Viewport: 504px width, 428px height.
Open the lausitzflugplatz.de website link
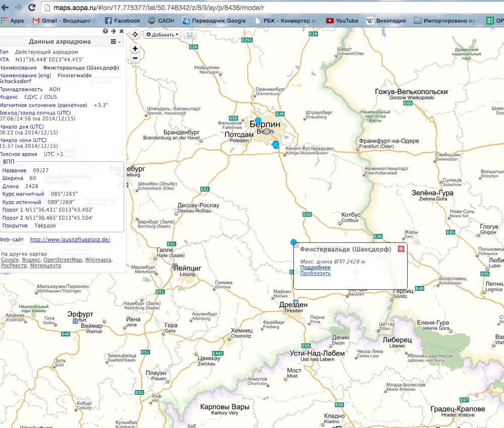click(x=70, y=239)
